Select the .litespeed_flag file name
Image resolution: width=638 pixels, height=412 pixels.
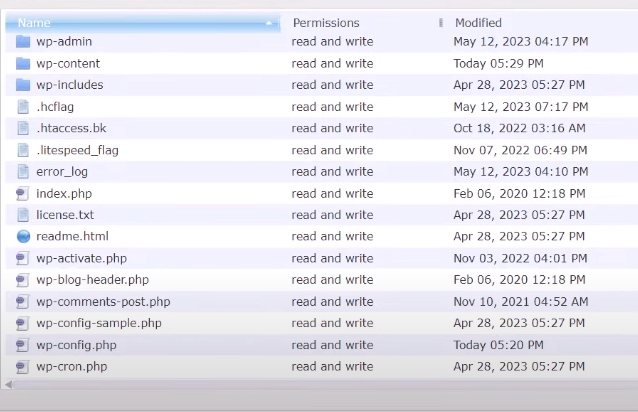(x=77, y=150)
